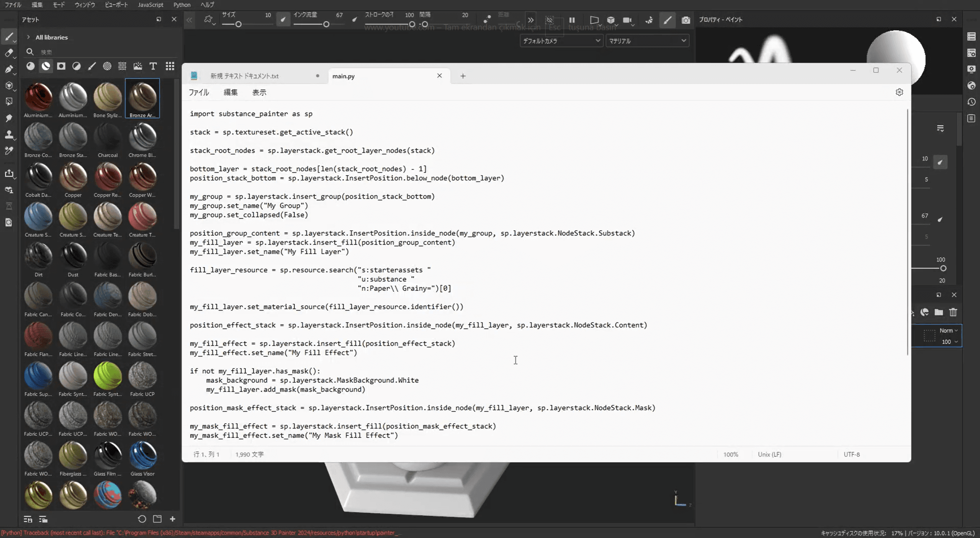
Task: Click the new tab plus button in Notepad
Action: click(463, 76)
